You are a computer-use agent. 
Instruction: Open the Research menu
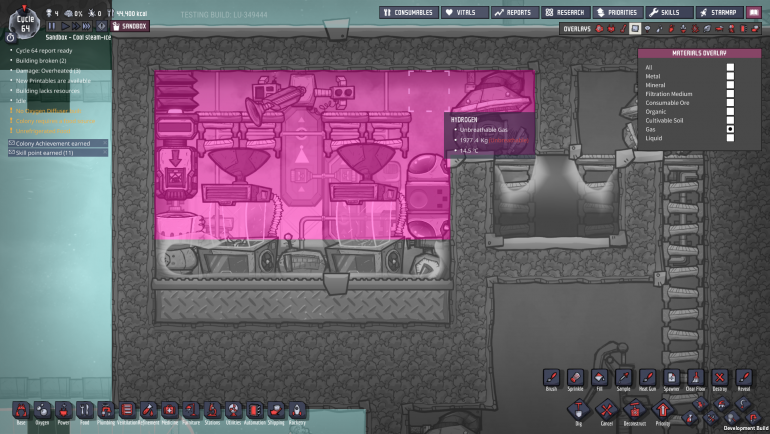click(566, 12)
